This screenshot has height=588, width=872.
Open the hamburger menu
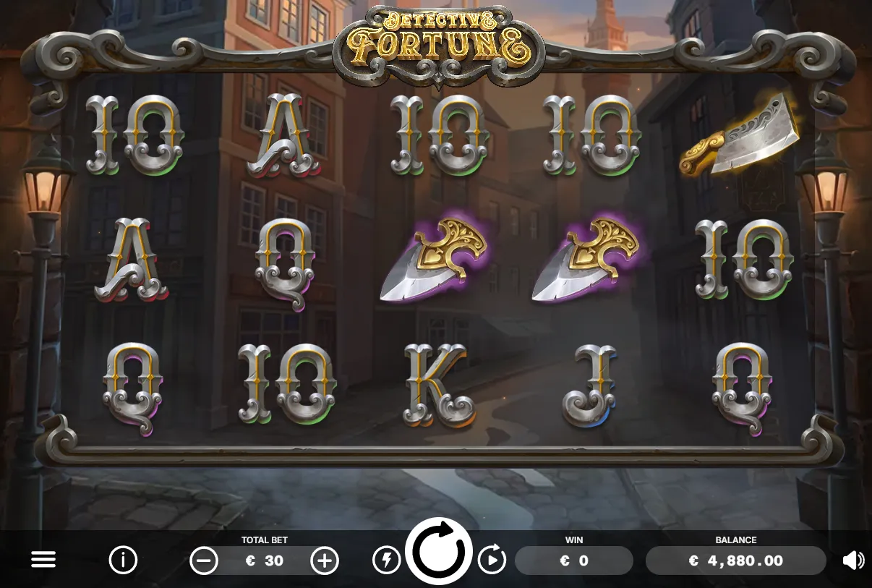click(43, 560)
